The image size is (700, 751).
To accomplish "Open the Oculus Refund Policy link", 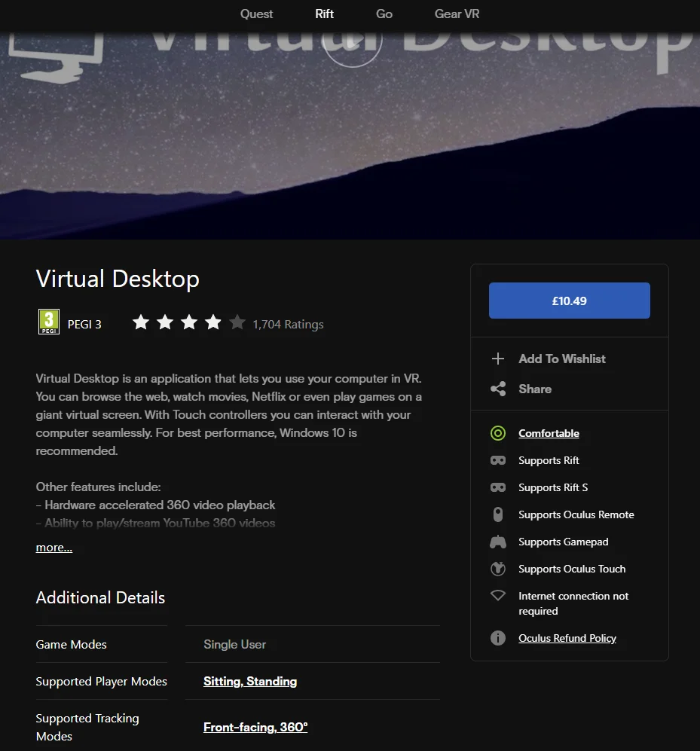I will [x=567, y=638].
